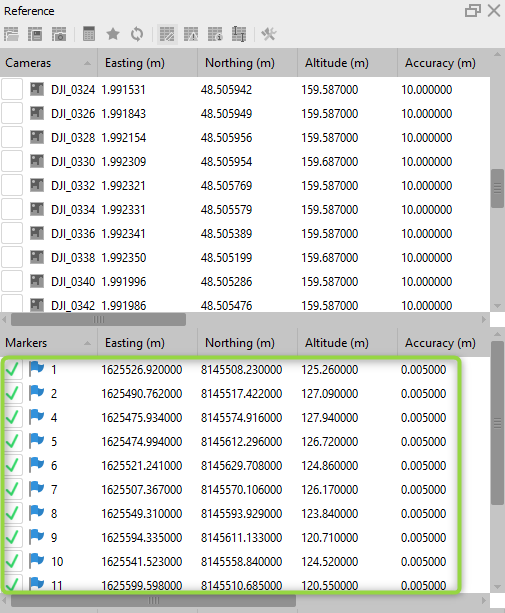The height and width of the screenshot is (613, 505).
Task: Click the Markers column sort arrow
Action: 87,343
